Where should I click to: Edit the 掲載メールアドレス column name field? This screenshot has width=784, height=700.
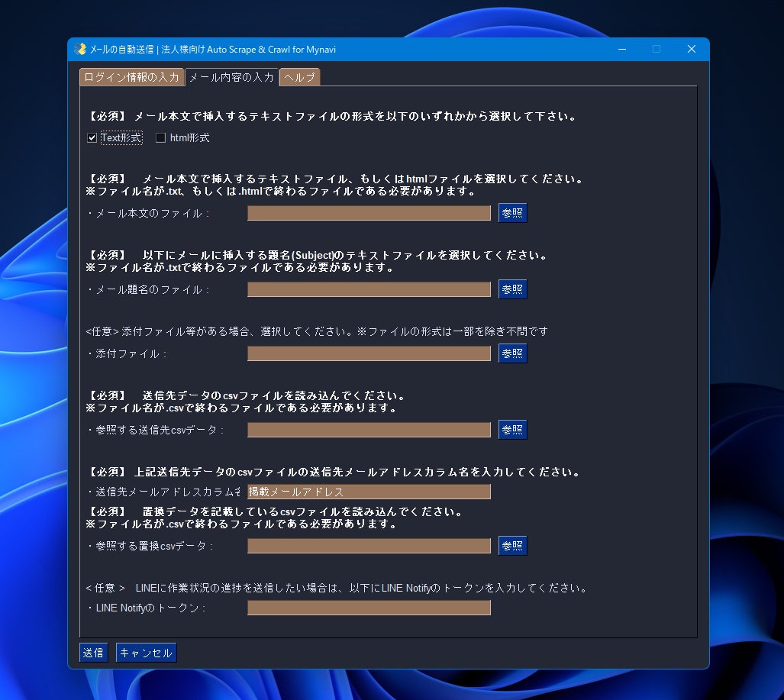[x=369, y=492]
